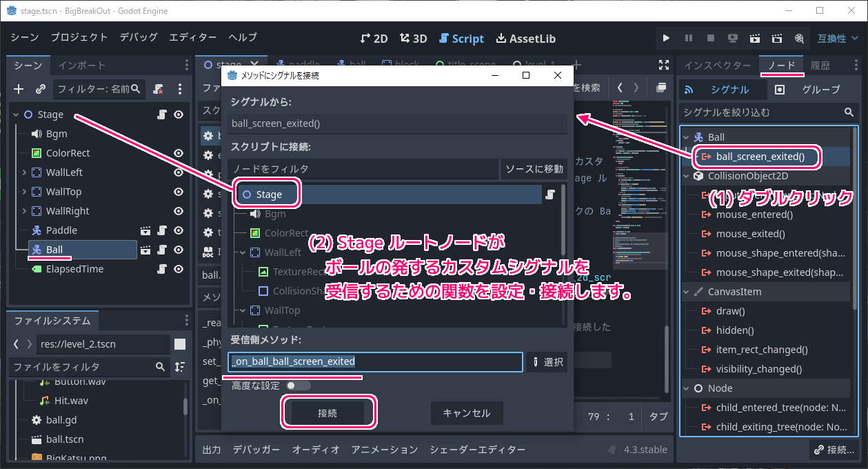Stop the running project
Viewport: 868px width, 469px height.
click(x=711, y=39)
